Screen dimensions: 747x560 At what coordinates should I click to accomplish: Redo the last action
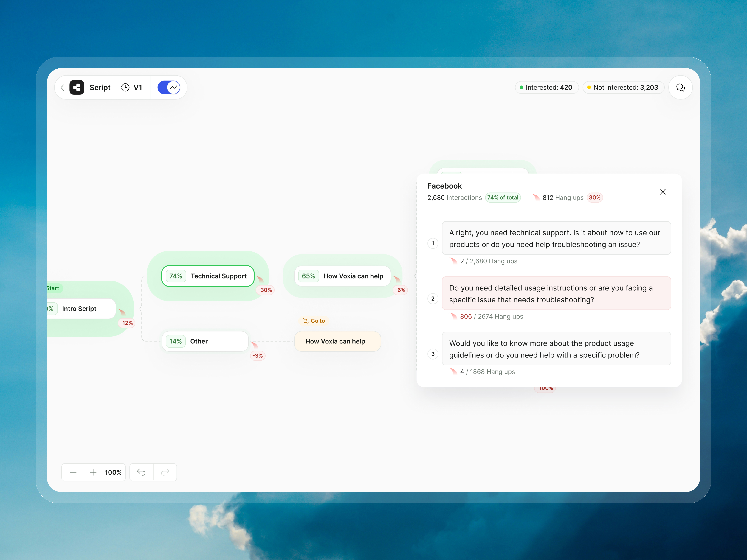click(165, 472)
